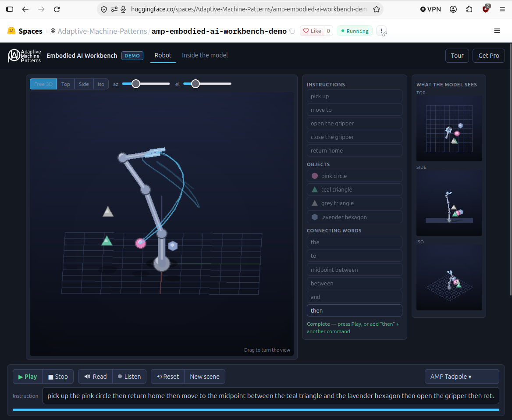Screen dimensions: 512x420
Task: Read the instruction aloud
Action: point(96,377)
